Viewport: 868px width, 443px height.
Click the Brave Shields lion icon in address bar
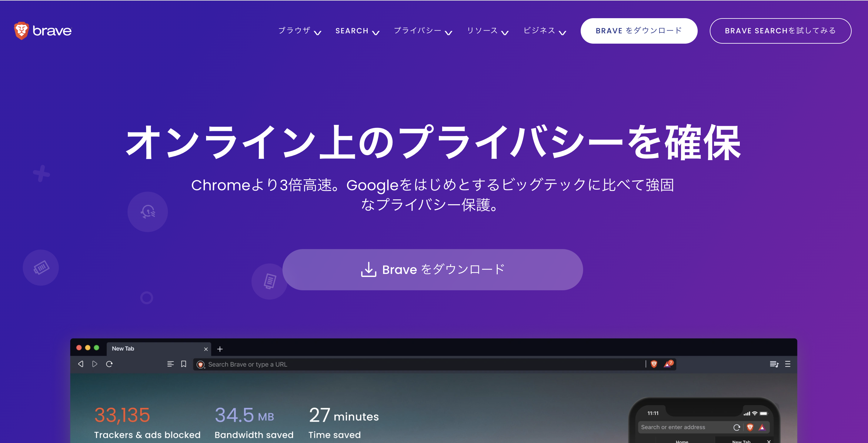tap(654, 364)
